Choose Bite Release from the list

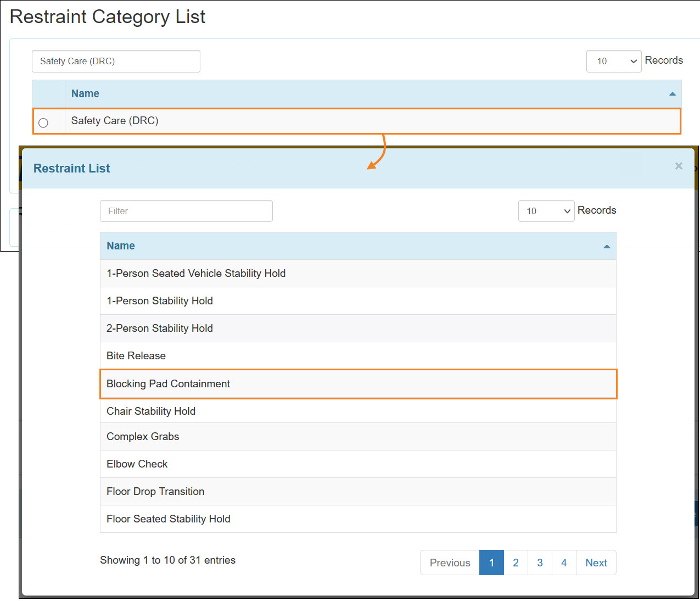[x=358, y=355]
